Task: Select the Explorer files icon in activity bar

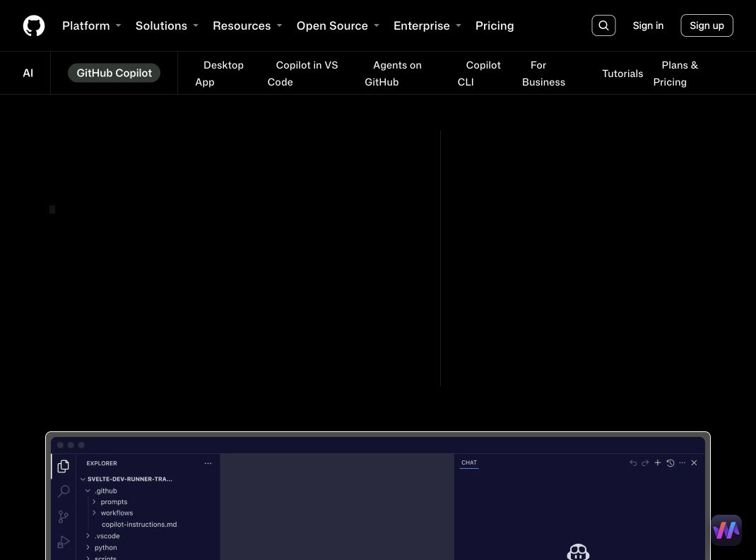Action: 63,466
